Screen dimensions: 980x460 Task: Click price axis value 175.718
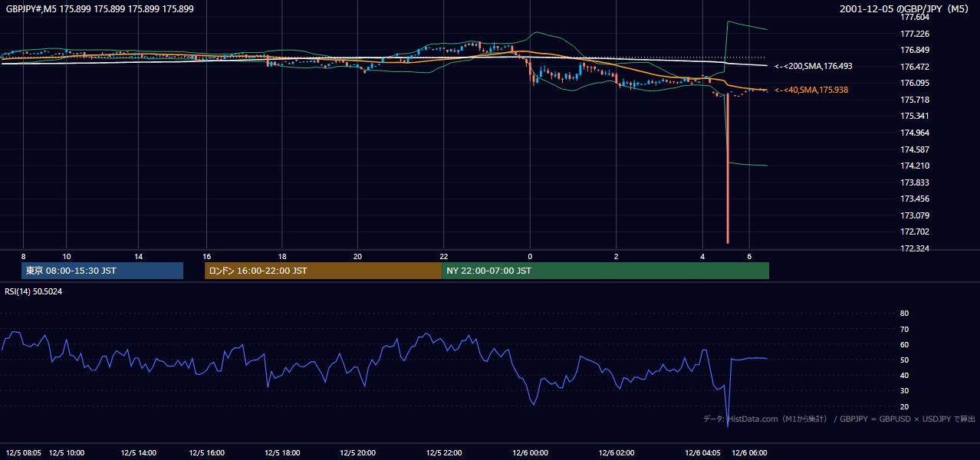914,100
